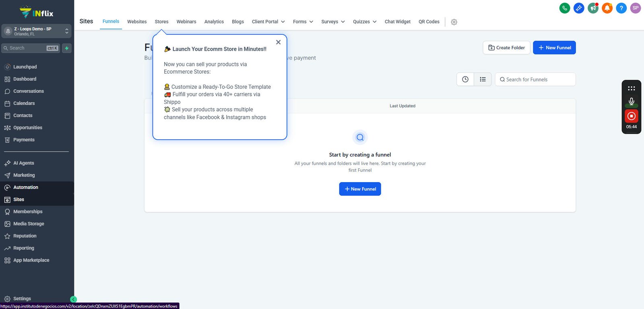Mute the recorder microphone
Image resolution: width=644 pixels, height=309 pixels.
click(632, 102)
